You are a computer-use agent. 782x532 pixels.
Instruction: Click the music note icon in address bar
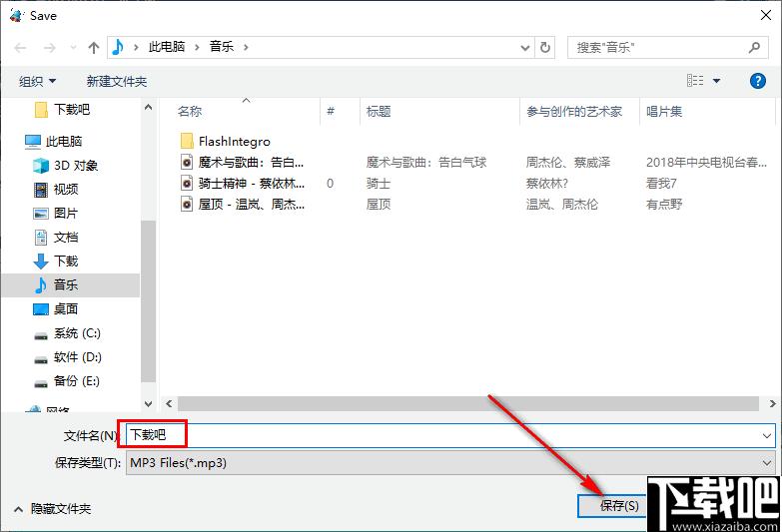point(118,47)
